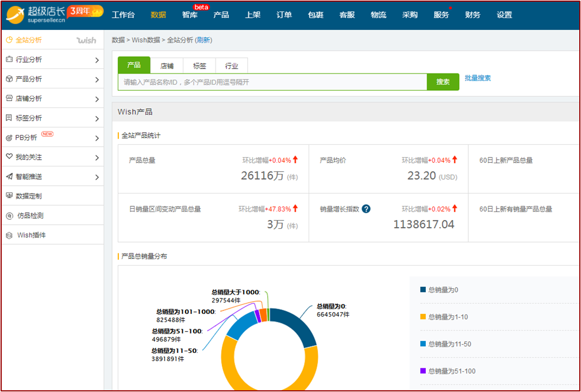Viewport: 581px width, 392px height.
Task: Click the 智能推送 paper plane icon
Action: click(x=9, y=176)
